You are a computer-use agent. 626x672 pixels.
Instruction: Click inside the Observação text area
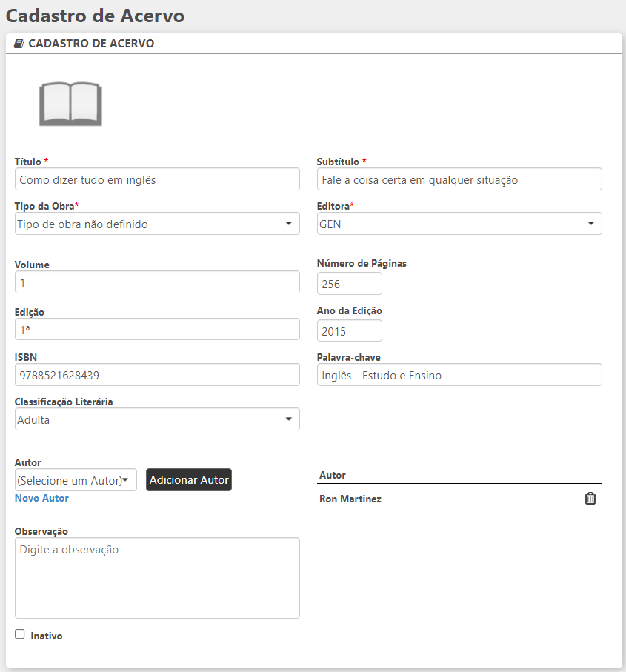tap(157, 578)
